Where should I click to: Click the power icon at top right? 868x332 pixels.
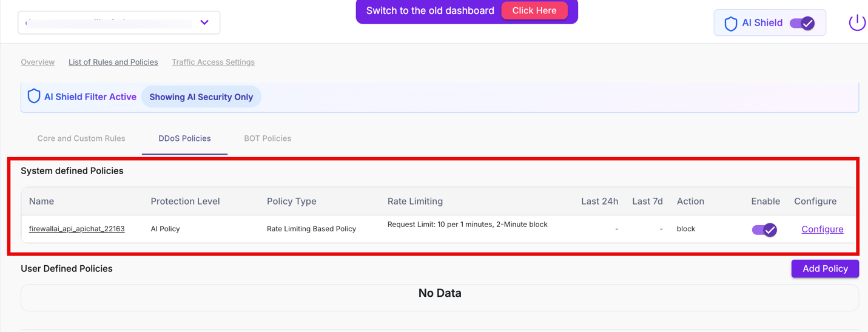856,22
